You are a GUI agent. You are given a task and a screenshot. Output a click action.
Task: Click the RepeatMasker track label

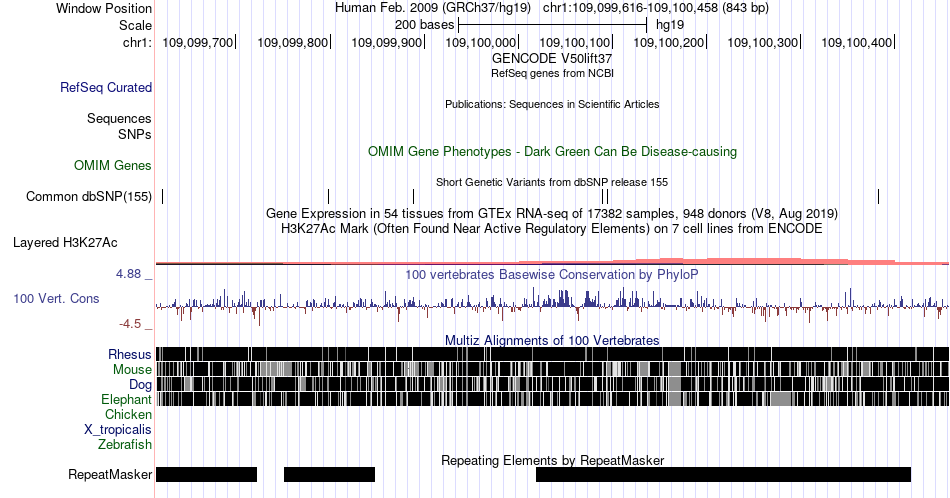point(110,474)
